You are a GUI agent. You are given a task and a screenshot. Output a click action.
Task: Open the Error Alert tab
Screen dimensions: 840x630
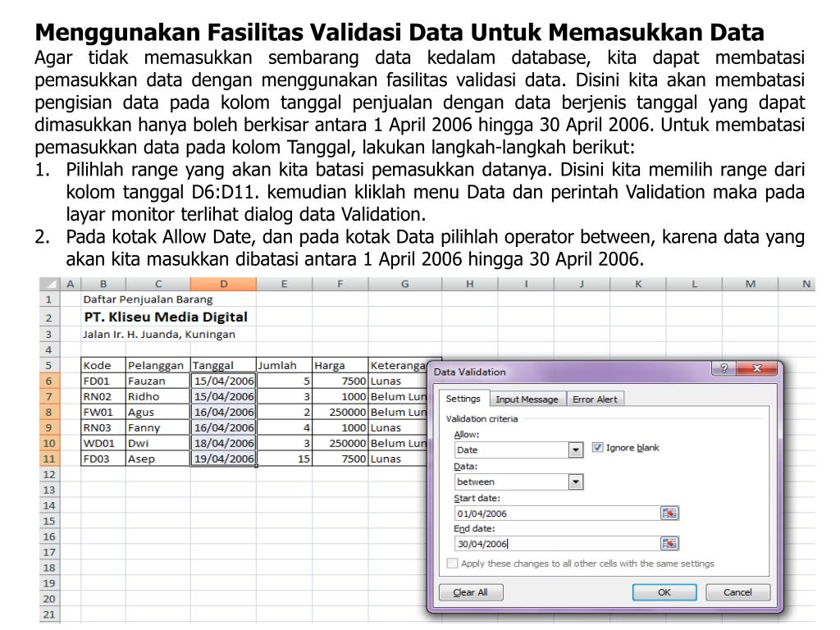[x=595, y=399]
